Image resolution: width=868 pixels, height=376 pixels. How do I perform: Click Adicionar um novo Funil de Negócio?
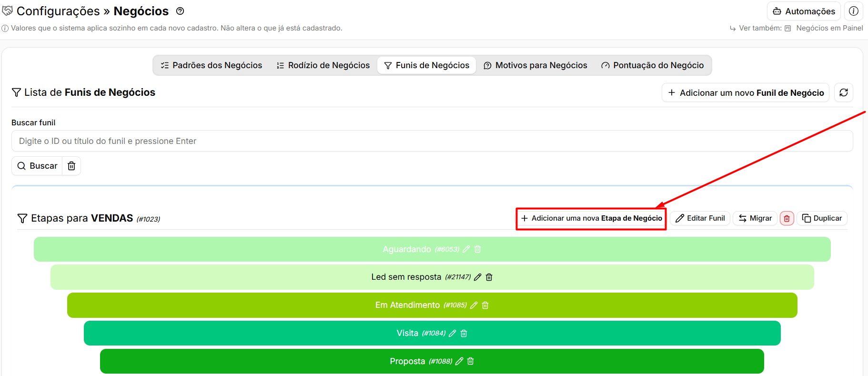tap(746, 92)
